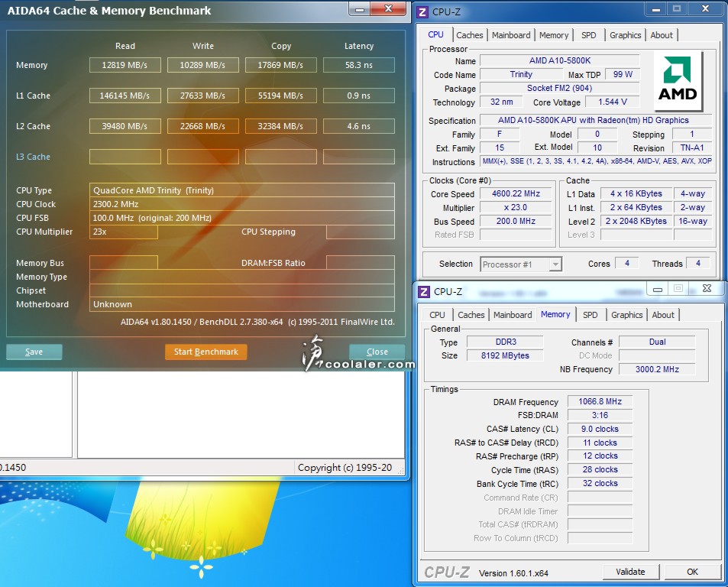Open About tab in lower CPU-Z window
The height and width of the screenshot is (587, 728).
point(663,315)
